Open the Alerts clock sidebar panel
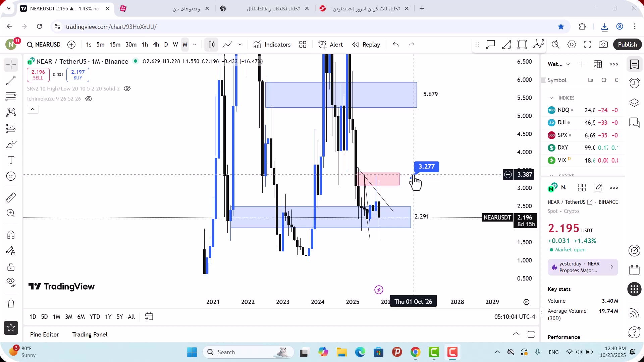Viewport: 644px width, 362px height. point(634,83)
